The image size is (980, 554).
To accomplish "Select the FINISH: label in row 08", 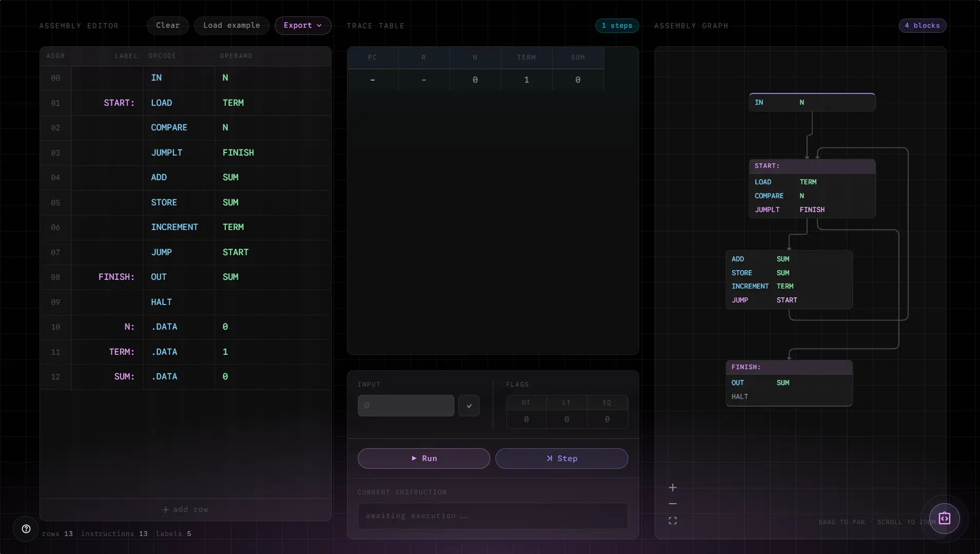I will tap(117, 277).
